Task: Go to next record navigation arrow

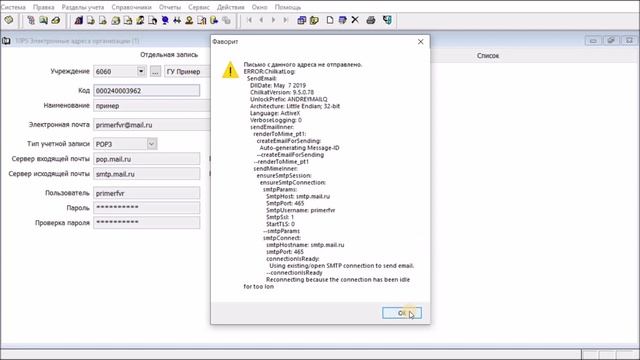Action: 273,20
